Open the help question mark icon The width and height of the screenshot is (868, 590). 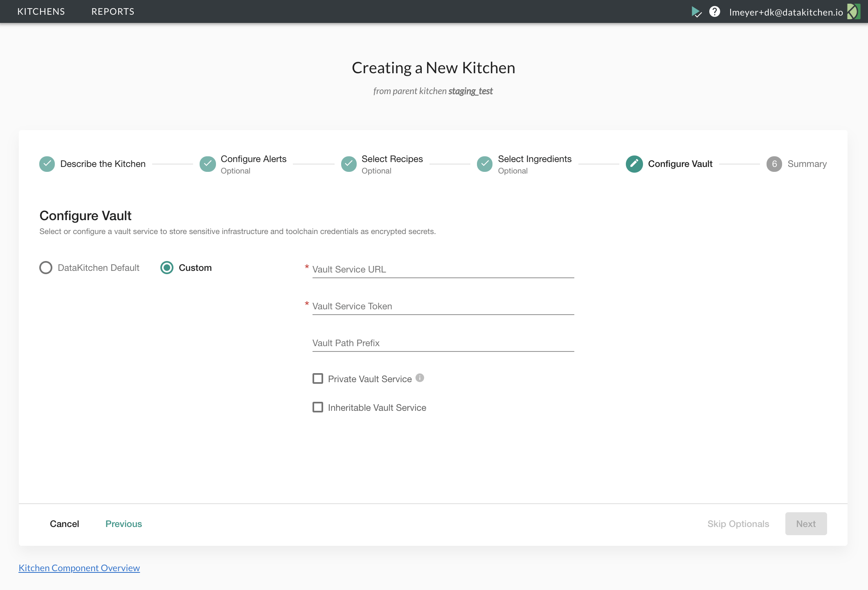[715, 11]
